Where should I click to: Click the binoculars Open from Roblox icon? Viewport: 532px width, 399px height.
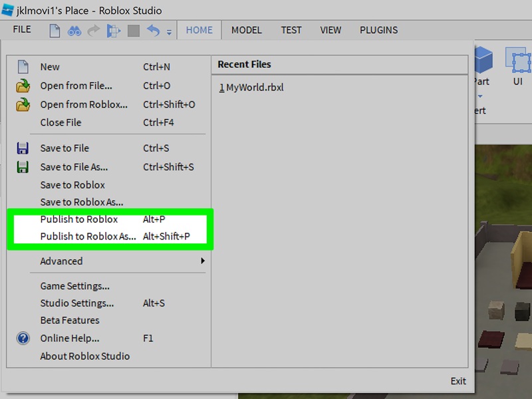(x=74, y=29)
